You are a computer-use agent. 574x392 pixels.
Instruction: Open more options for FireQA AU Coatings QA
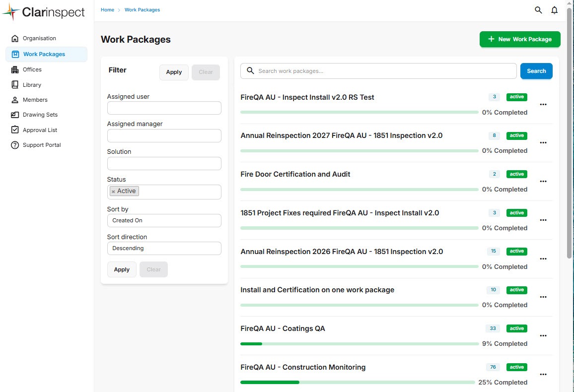click(x=543, y=336)
